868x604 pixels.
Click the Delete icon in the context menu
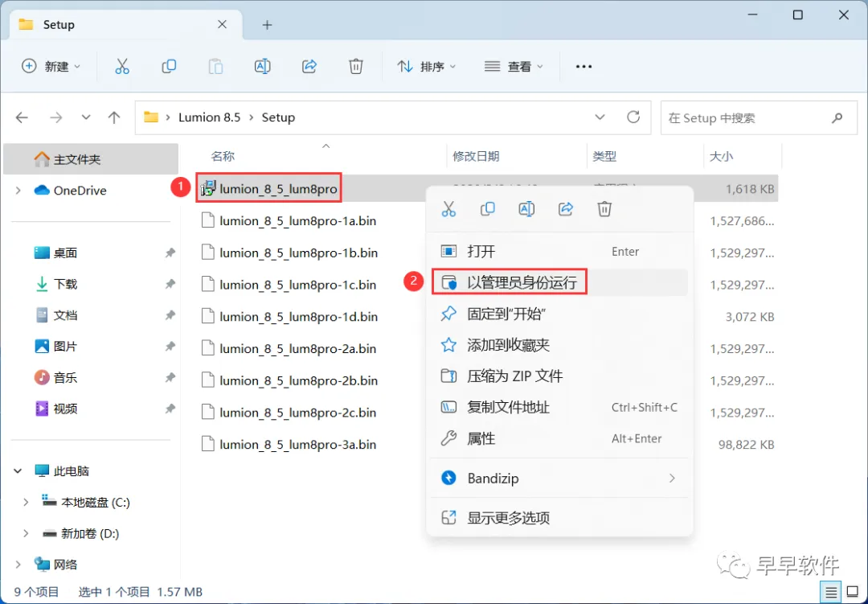(x=604, y=209)
